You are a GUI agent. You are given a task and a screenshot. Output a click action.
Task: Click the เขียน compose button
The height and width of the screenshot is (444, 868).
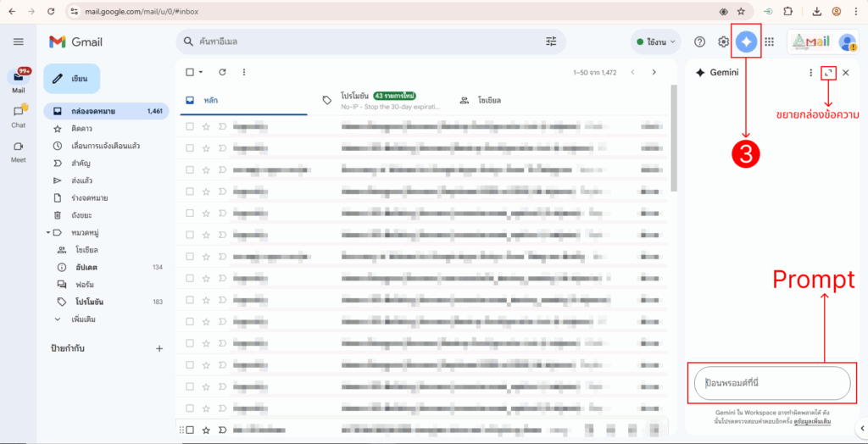pos(72,78)
